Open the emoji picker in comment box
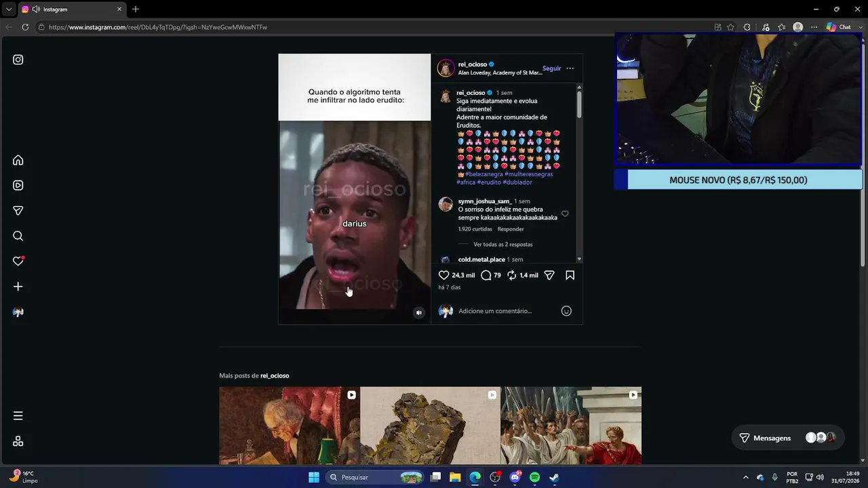This screenshot has height=488, width=868. pos(566,311)
